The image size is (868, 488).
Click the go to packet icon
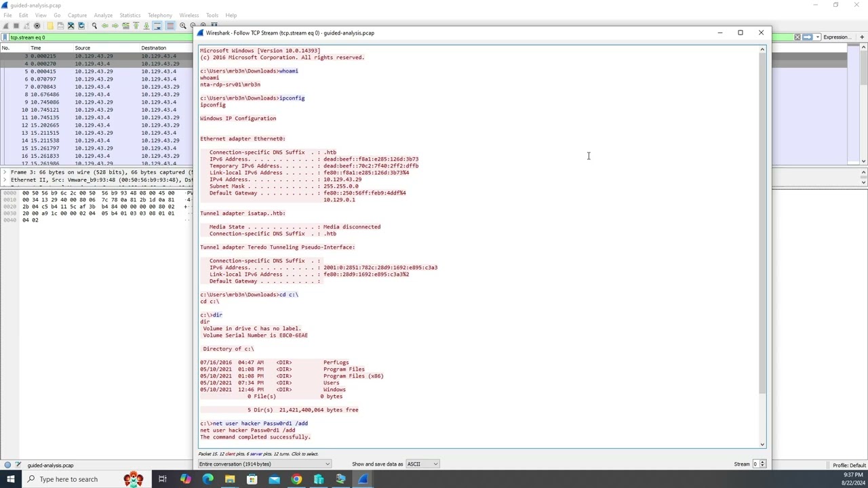point(125,26)
